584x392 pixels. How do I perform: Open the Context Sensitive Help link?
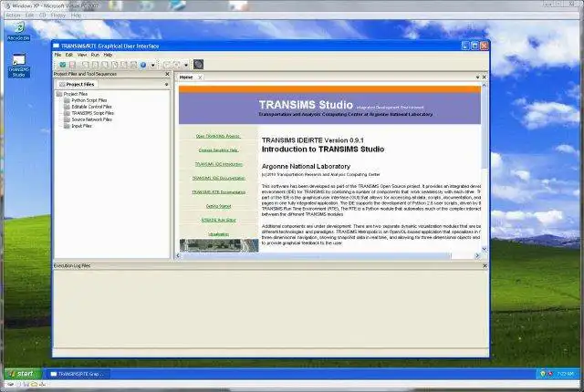pos(218,150)
